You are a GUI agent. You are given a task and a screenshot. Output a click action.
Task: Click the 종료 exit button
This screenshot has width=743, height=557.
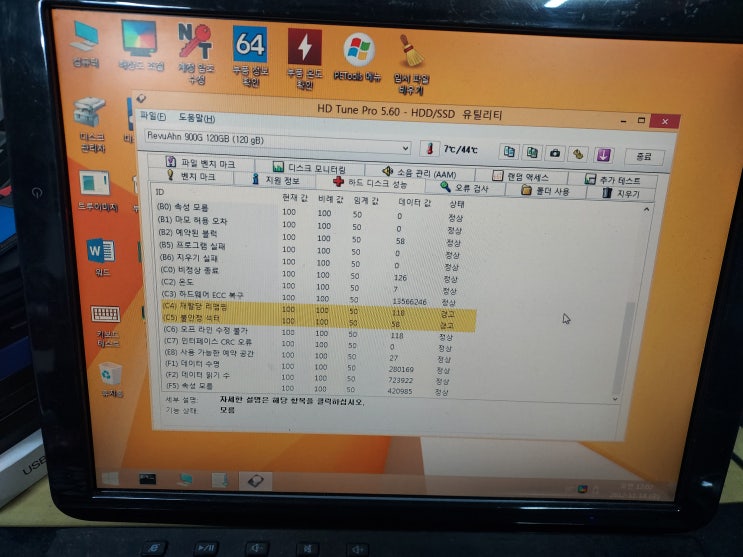[x=644, y=157]
